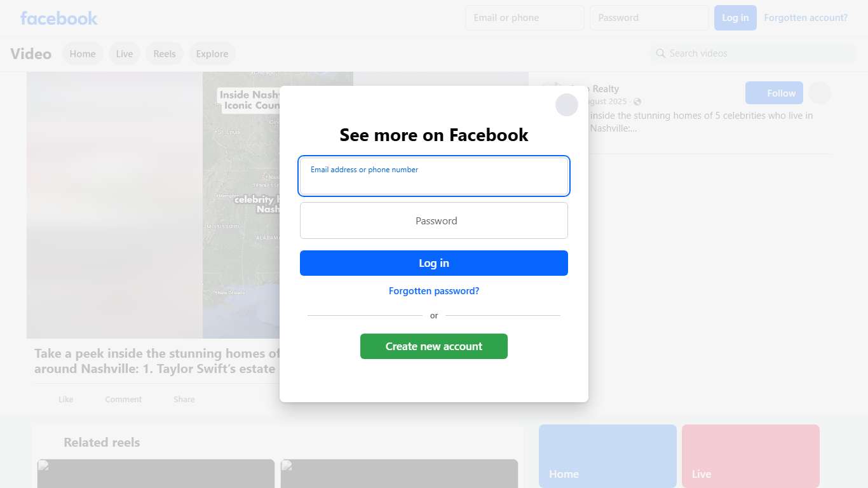This screenshot has width=868, height=488.
Task: Open the pink Live tile
Action: tap(750, 456)
